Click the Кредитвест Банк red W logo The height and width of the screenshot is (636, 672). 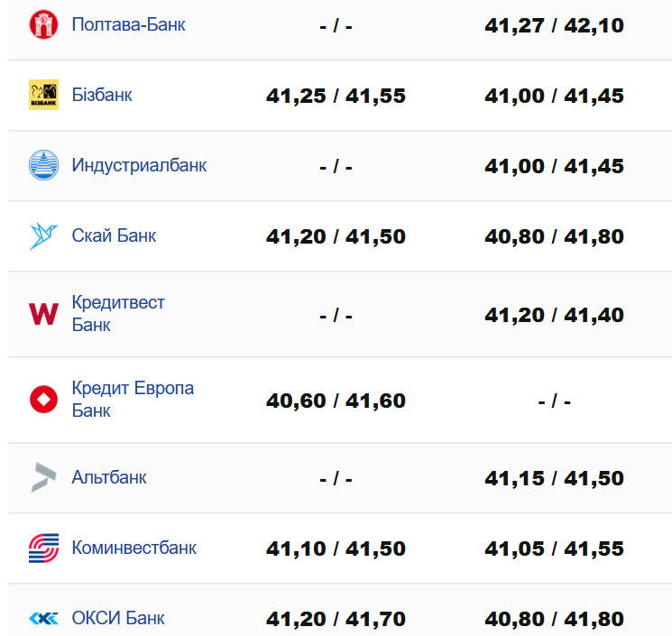pos(43,314)
